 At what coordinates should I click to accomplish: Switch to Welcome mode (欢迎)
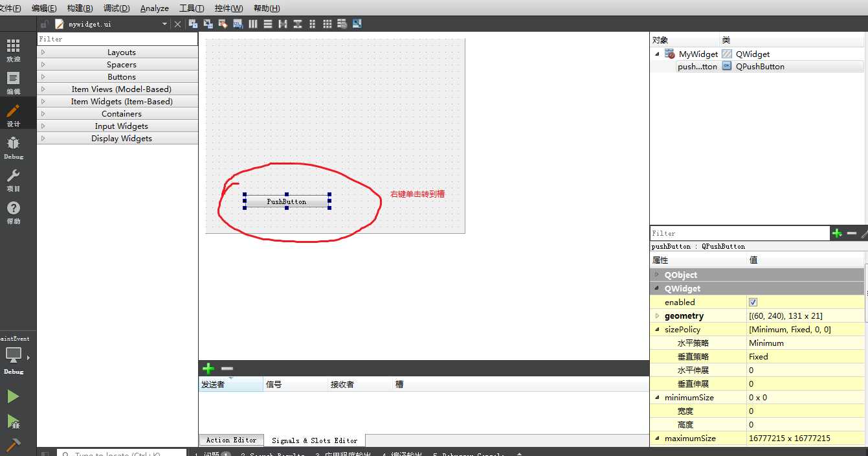(x=13, y=51)
